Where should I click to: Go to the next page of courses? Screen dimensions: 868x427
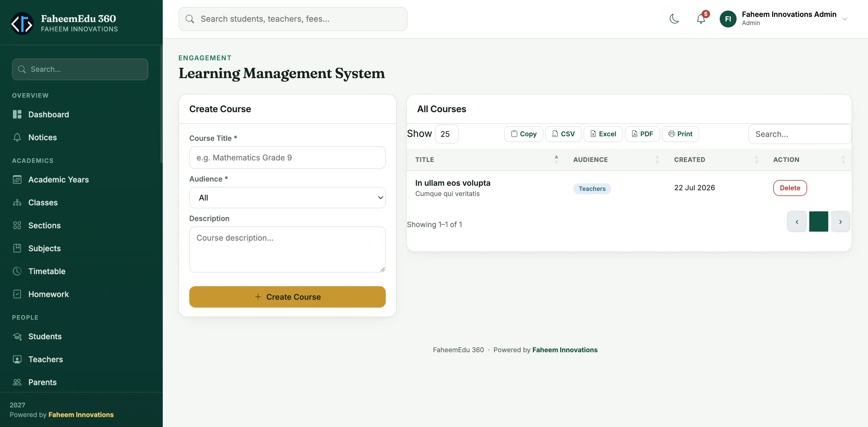point(840,222)
